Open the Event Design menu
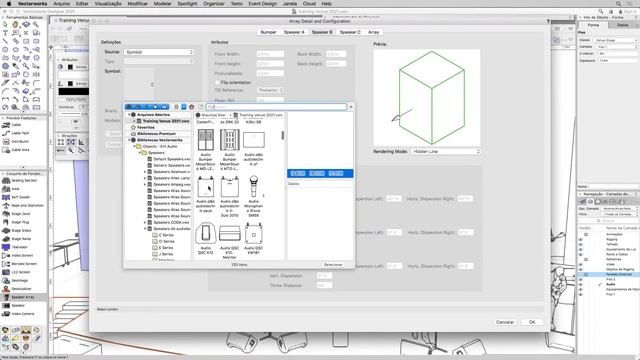Image resolution: width=640 pixels, height=360 pixels. click(262, 3)
